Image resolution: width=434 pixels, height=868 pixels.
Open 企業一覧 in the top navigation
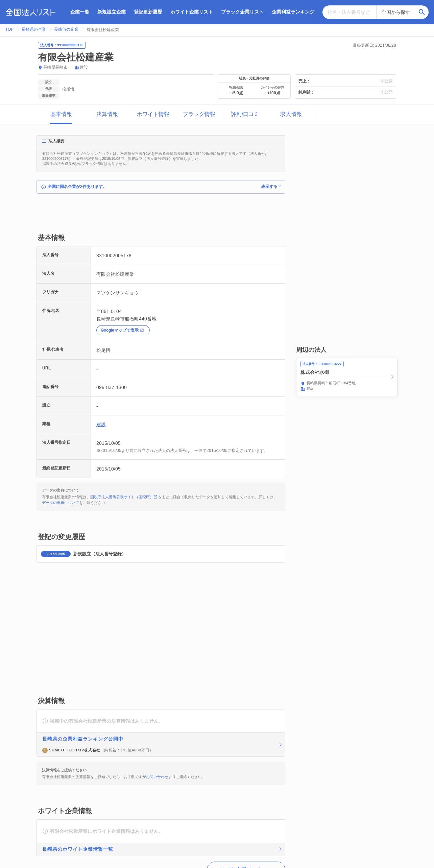click(80, 12)
